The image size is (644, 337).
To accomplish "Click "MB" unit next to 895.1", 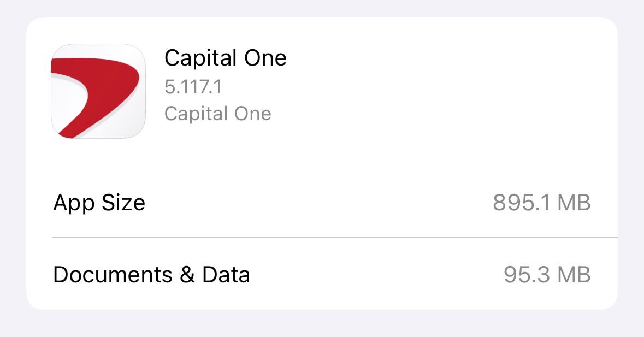I will point(574,203).
